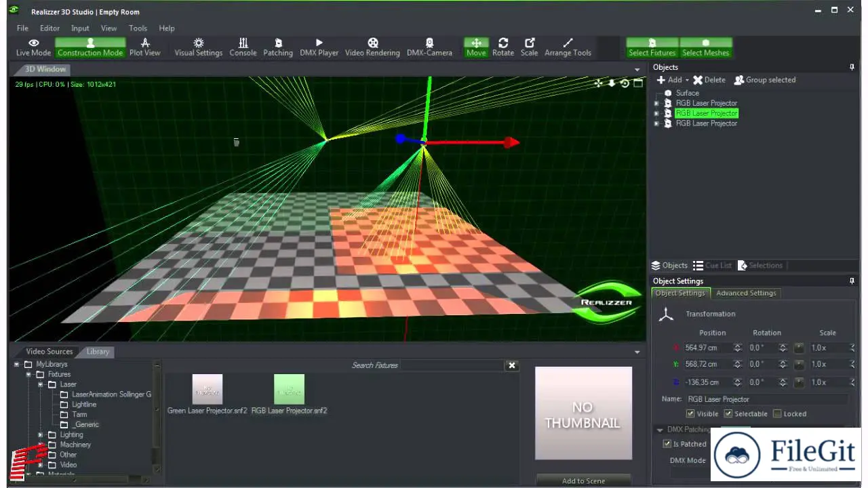Open the Console tool
Image resolution: width=868 pixels, height=488 pixels.
click(x=243, y=47)
